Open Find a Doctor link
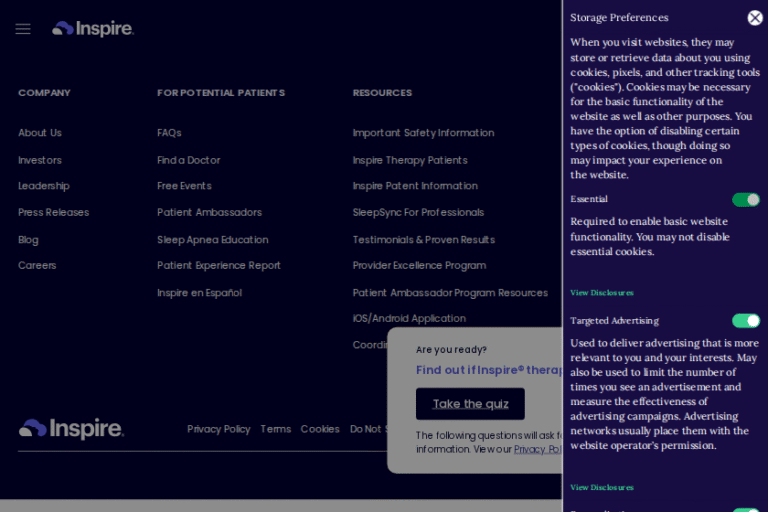Screen dimensions: 768x512 coord(188,160)
